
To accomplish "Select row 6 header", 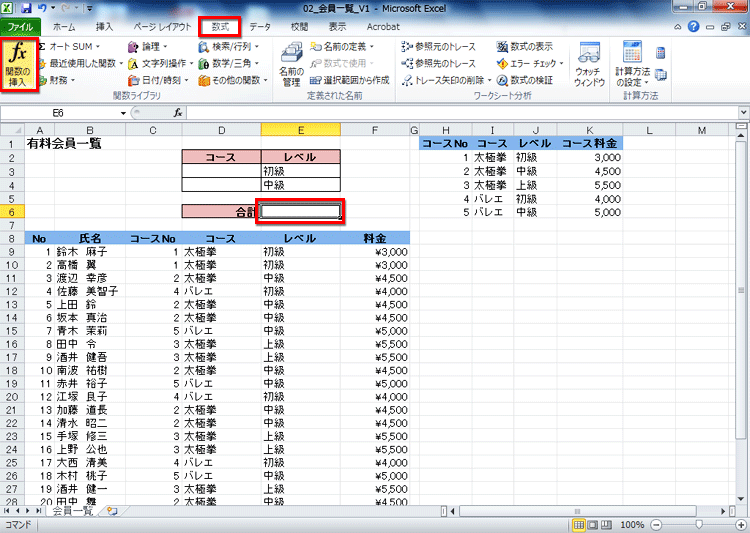I will 12,212.
